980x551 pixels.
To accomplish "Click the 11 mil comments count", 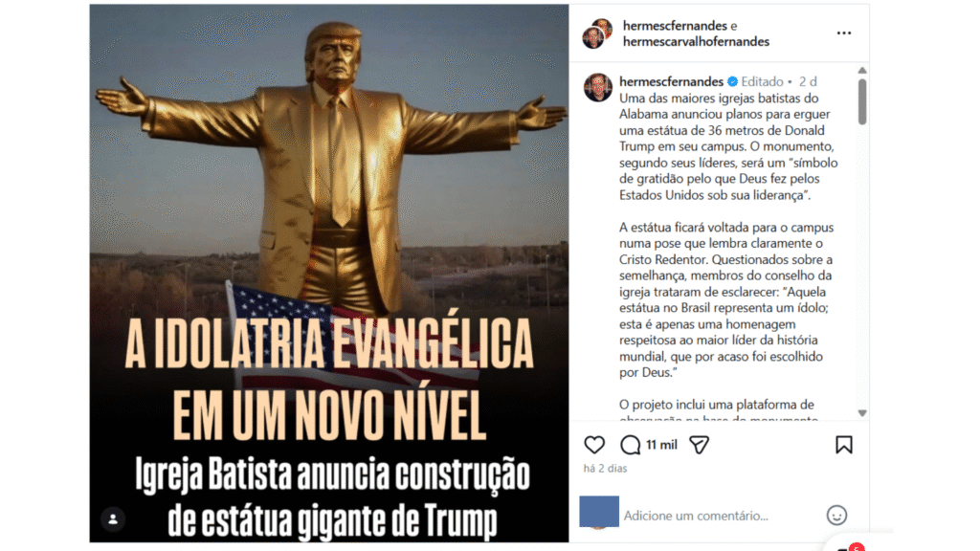I will click(661, 445).
